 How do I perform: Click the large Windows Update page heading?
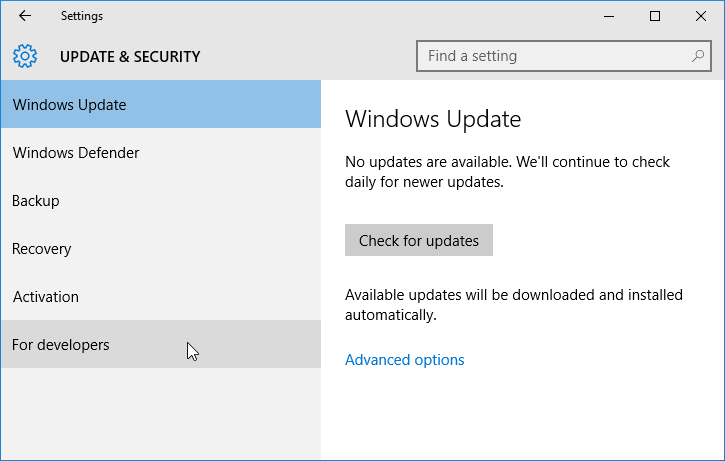(x=433, y=119)
